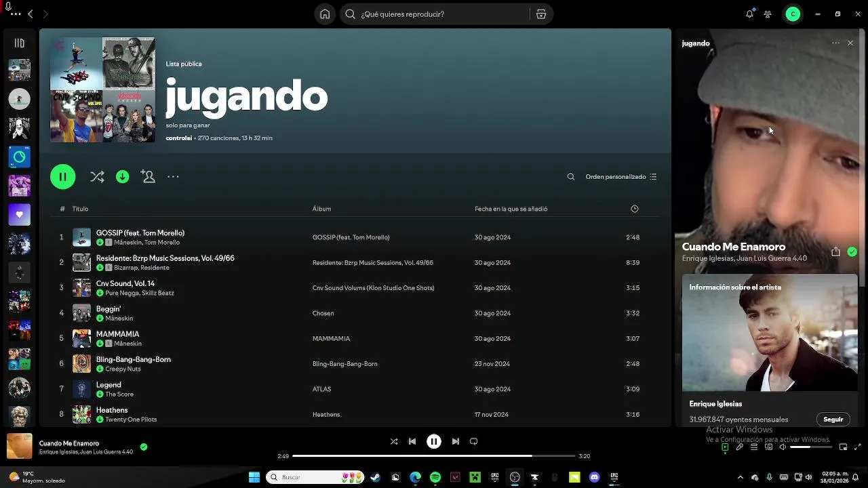
Task: Click Heathens track cover thumbnail
Action: point(81,414)
